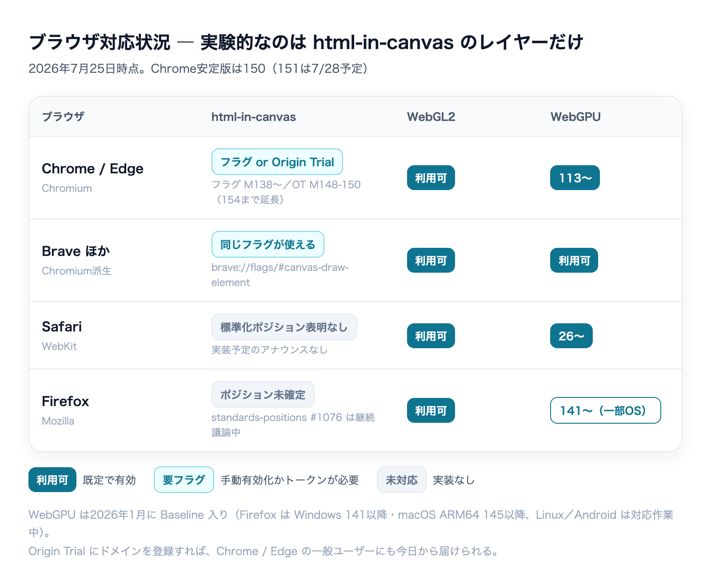Viewport: 711px width, 588px height.
Task: Click the brave://flags/#canvas-draw-element text
Action: (x=280, y=275)
